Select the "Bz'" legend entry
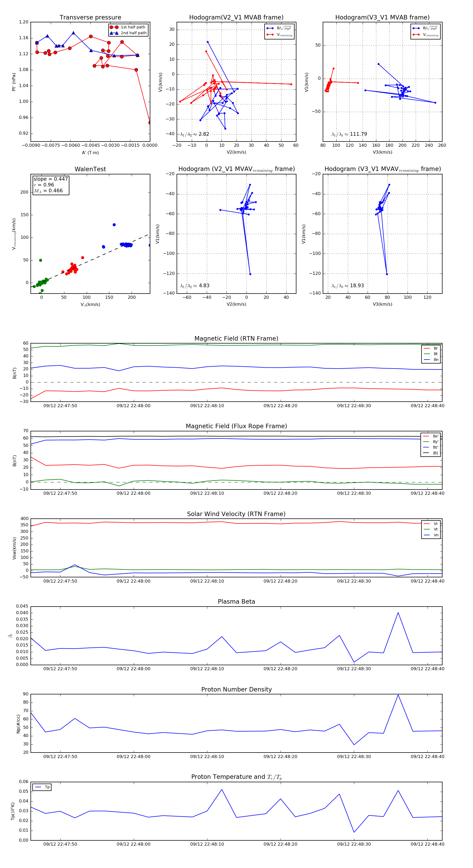The height and width of the screenshot is (868, 473). [431, 447]
